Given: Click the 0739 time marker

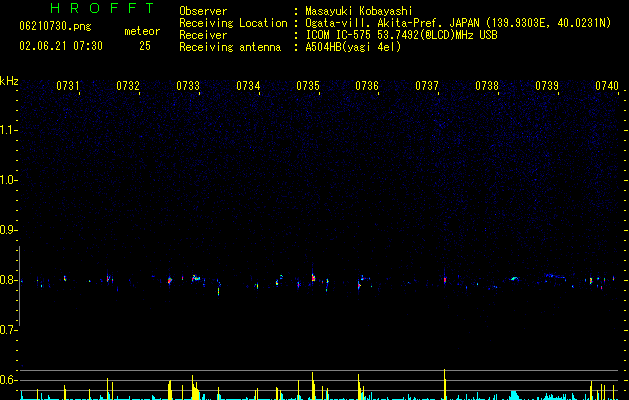Looking at the screenshot, I should (x=547, y=86).
